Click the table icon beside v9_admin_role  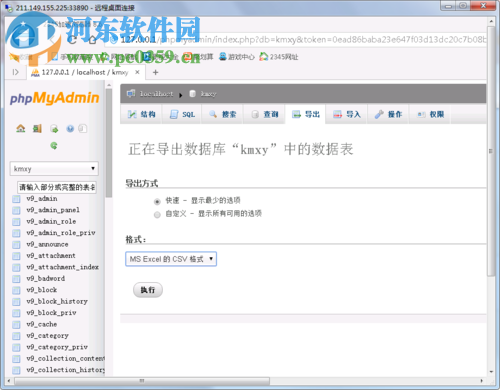coord(16,222)
